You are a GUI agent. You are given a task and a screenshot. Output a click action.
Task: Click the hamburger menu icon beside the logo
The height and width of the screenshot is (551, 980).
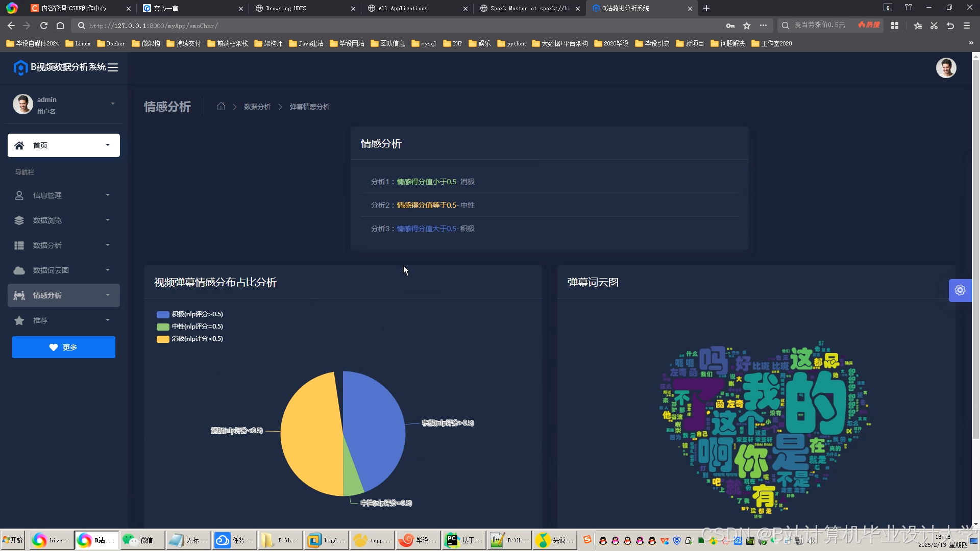(113, 67)
